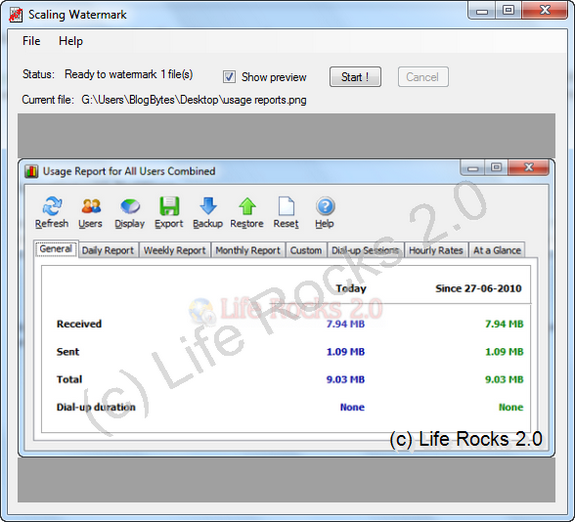Switch to the Dial-up Sessions tab
The width and height of the screenshot is (575, 522).
[365, 250]
